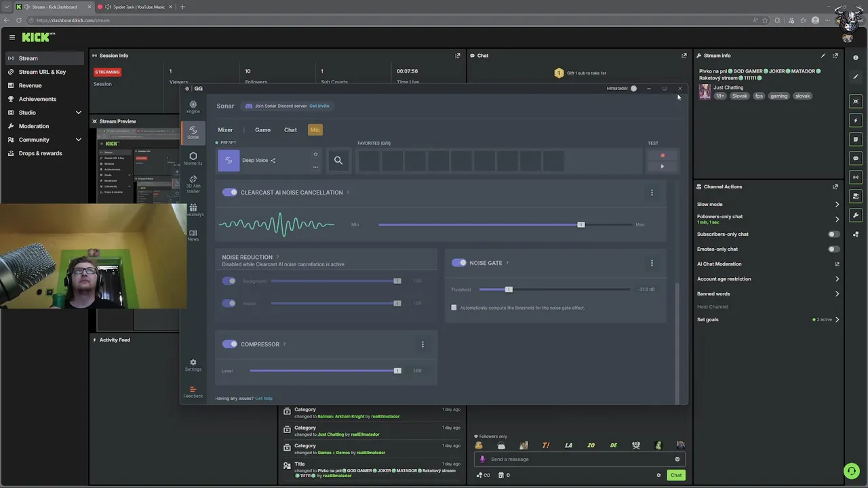The height and width of the screenshot is (488, 868).
Task: Open AI Chat Moderation
Action: (x=768, y=264)
